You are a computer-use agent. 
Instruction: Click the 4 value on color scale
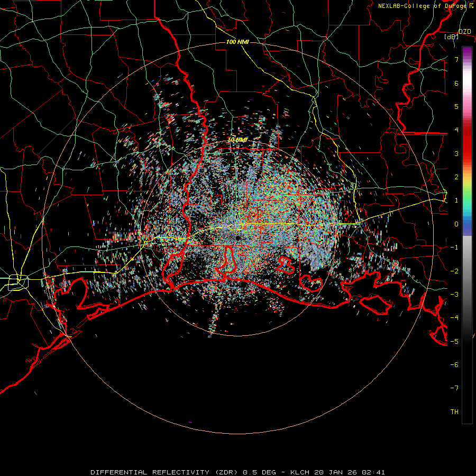point(456,130)
